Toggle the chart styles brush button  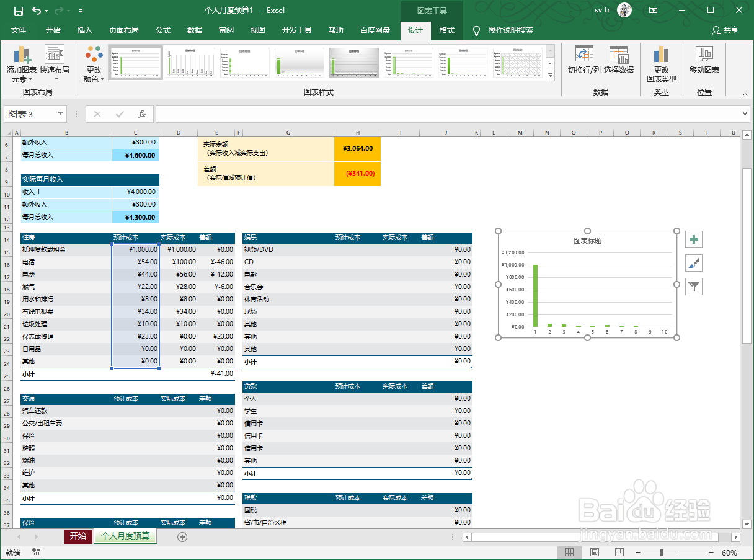[x=693, y=262]
